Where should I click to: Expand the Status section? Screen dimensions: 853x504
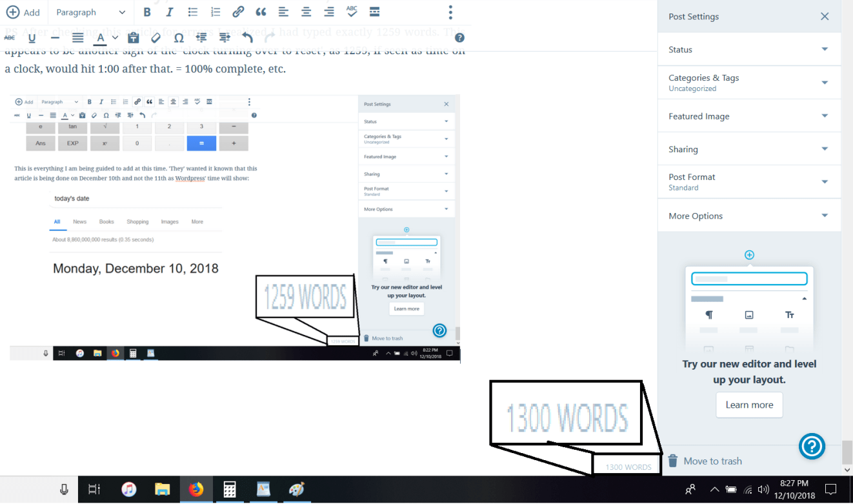pyautogui.click(x=748, y=50)
